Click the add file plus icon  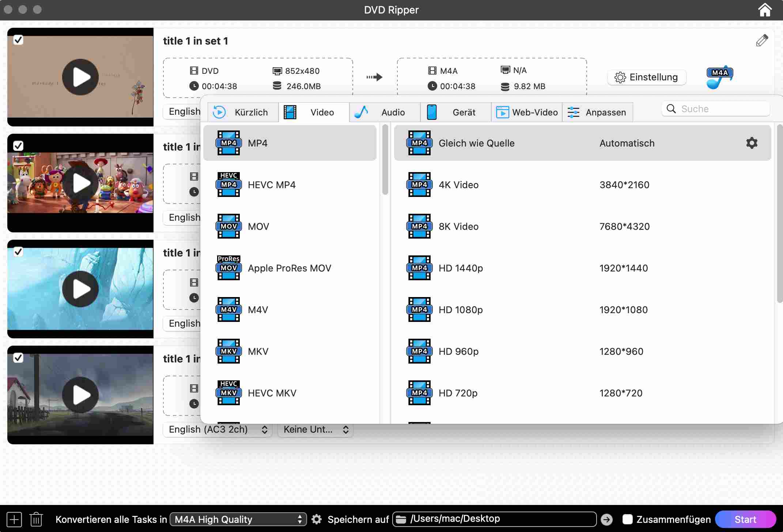14,519
